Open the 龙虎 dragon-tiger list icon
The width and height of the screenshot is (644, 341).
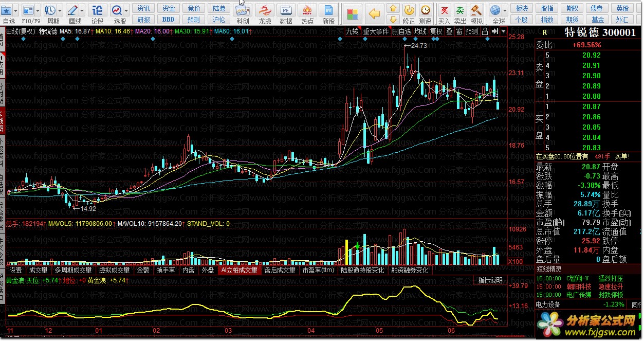[x=264, y=10]
